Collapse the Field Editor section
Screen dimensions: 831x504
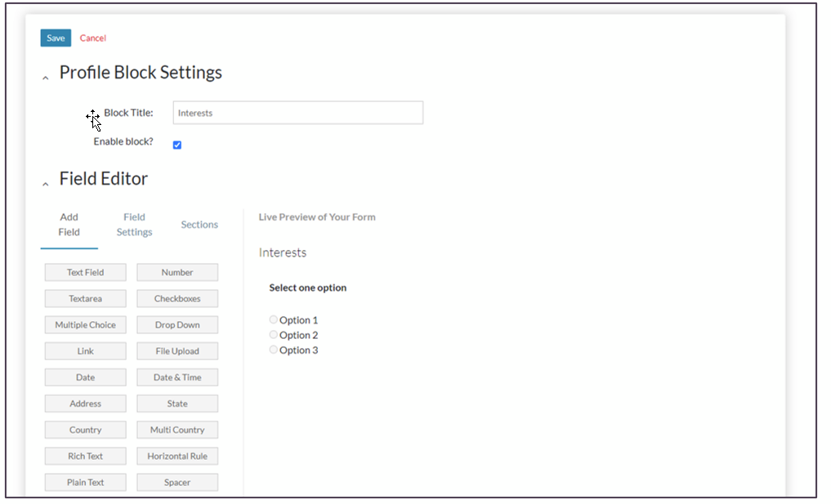(x=46, y=184)
